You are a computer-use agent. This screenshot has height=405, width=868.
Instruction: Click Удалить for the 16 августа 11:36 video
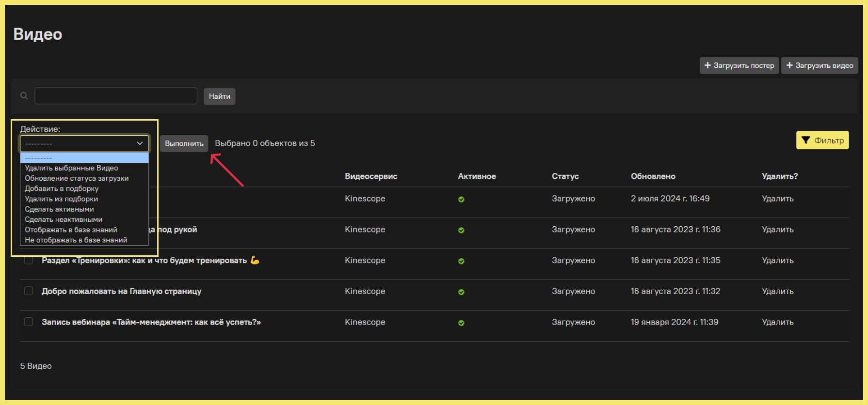click(x=777, y=230)
